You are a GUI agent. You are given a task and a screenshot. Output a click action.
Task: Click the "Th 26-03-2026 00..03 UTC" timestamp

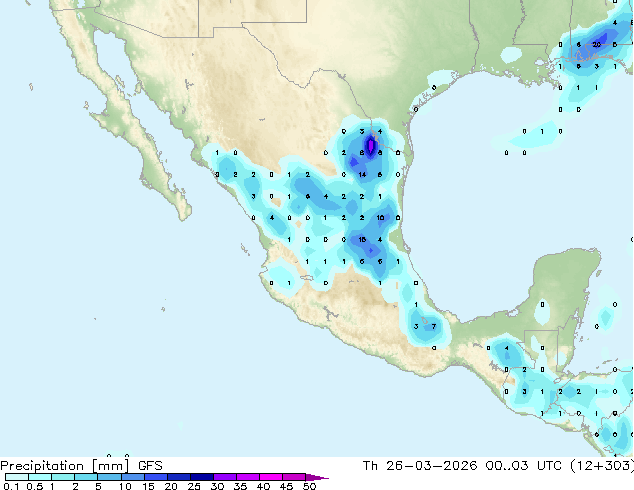pos(462,466)
